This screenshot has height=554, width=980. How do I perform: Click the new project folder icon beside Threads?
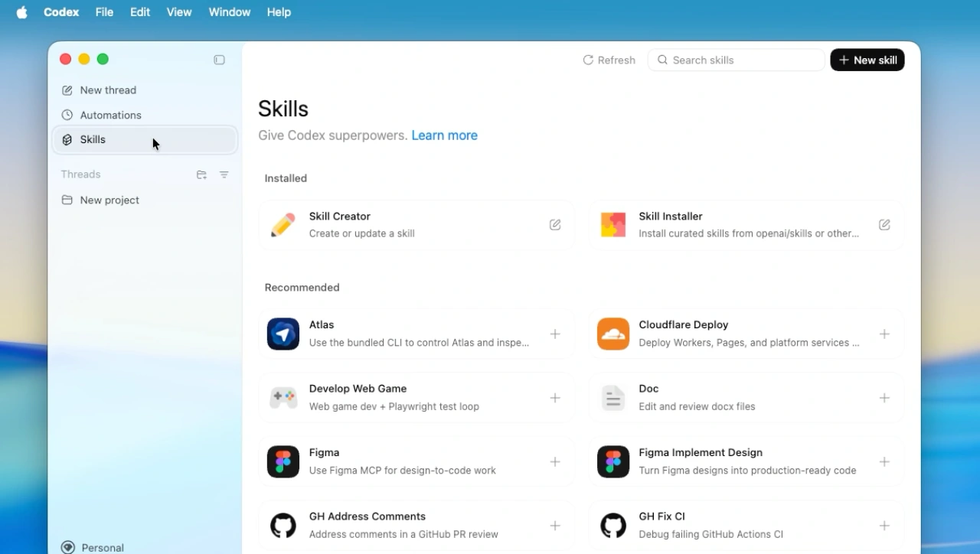point(201,174)
